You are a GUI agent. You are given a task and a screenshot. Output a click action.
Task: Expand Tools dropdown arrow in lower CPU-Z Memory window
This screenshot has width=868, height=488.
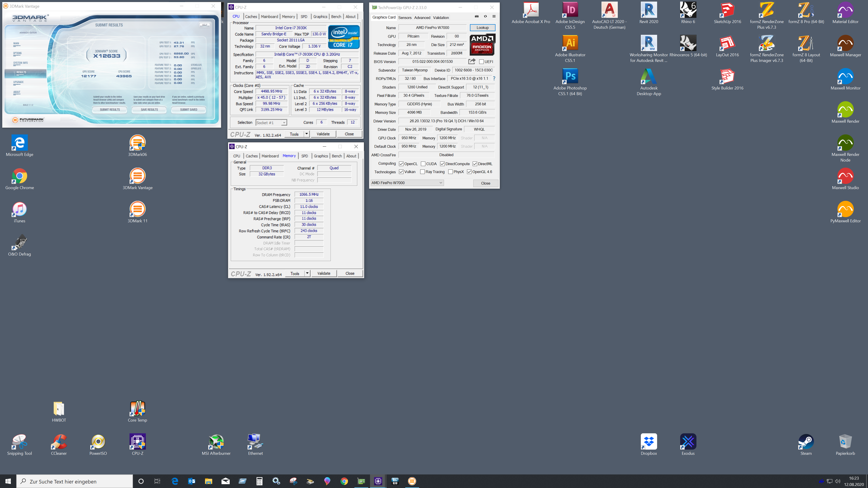tap(307, 273)
